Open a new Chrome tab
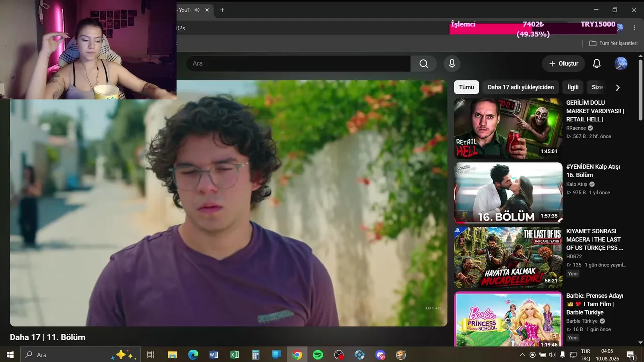 click(222, 10)
